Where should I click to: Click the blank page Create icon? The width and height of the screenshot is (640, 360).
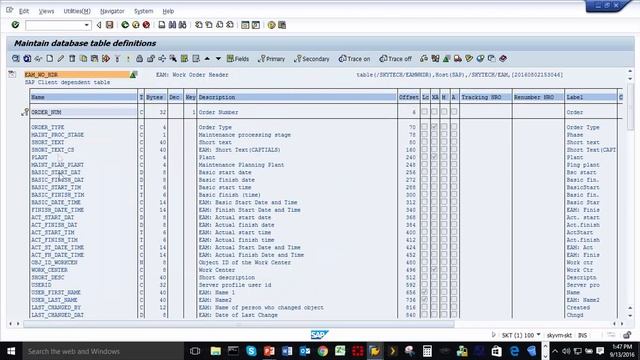pos(49,59)
